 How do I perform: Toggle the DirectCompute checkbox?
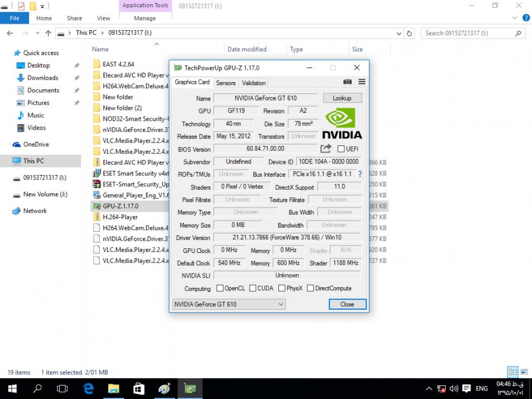coord(310,288)
